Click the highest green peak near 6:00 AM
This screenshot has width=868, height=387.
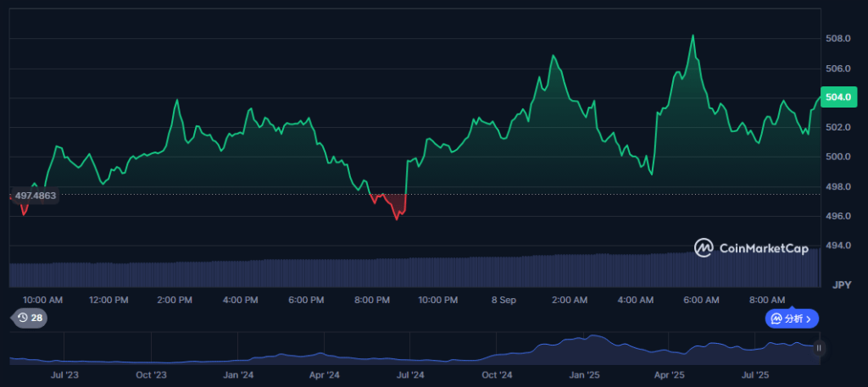pyautogui.click(x=693, y=36)
